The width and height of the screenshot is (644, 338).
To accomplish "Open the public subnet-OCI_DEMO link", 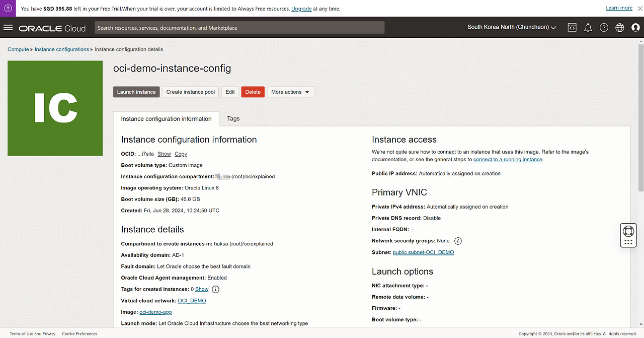I will pyautogui.click(x=423, y=252).
